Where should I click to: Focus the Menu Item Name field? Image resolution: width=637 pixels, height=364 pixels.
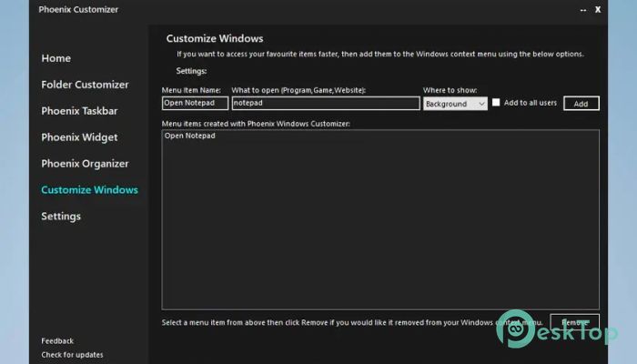pos(195,103)
